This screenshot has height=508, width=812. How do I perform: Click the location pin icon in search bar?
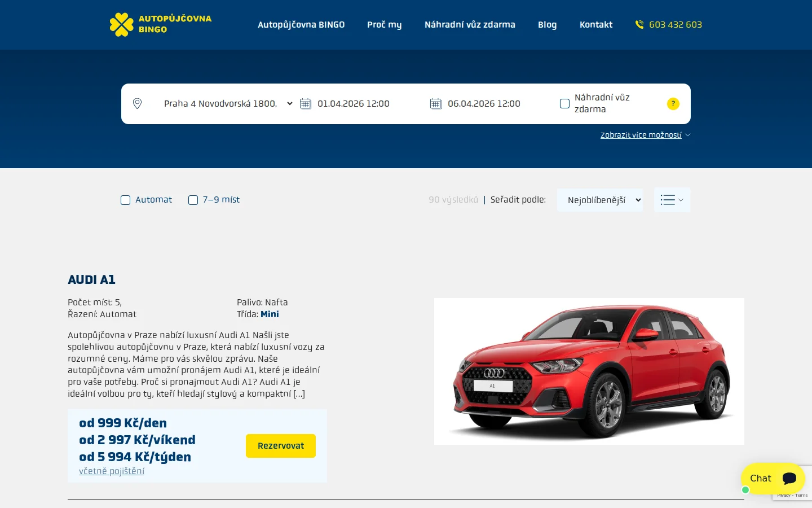(137, 103)
